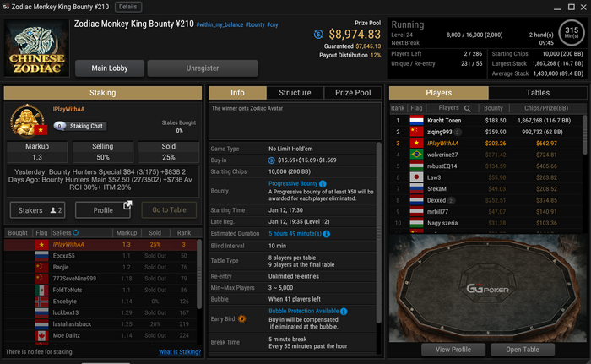
Task: Click the Bubble Protection Available link
Action: 303,311
